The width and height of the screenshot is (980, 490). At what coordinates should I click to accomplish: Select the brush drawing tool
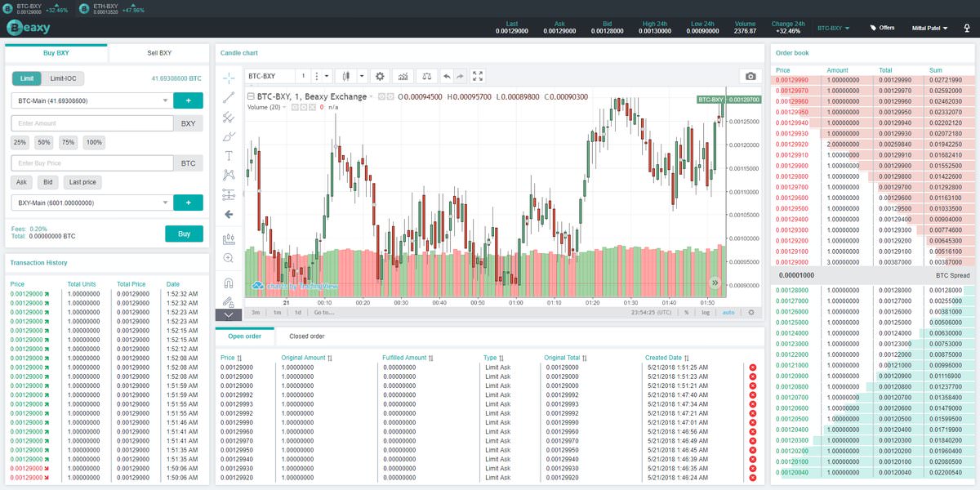point(229,136)
